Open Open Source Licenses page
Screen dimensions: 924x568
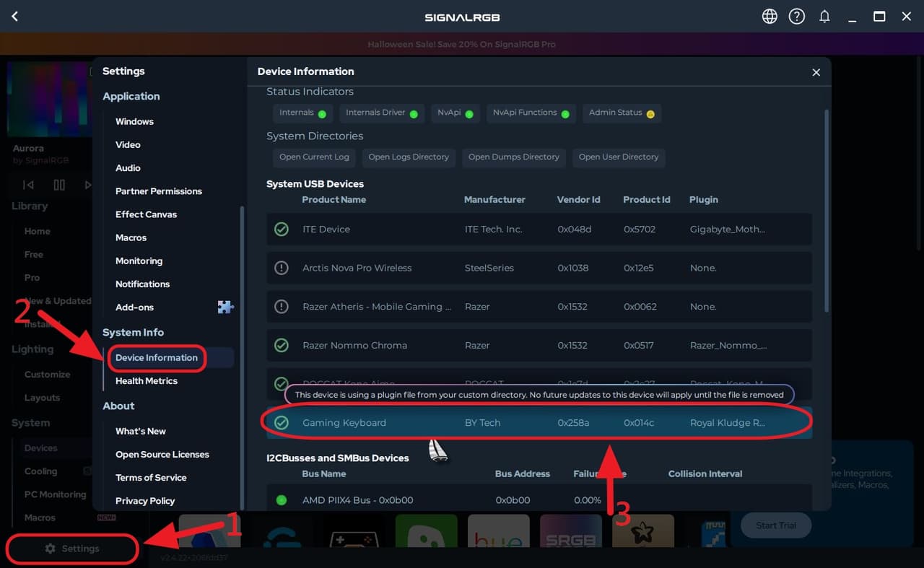pos(162,455)
